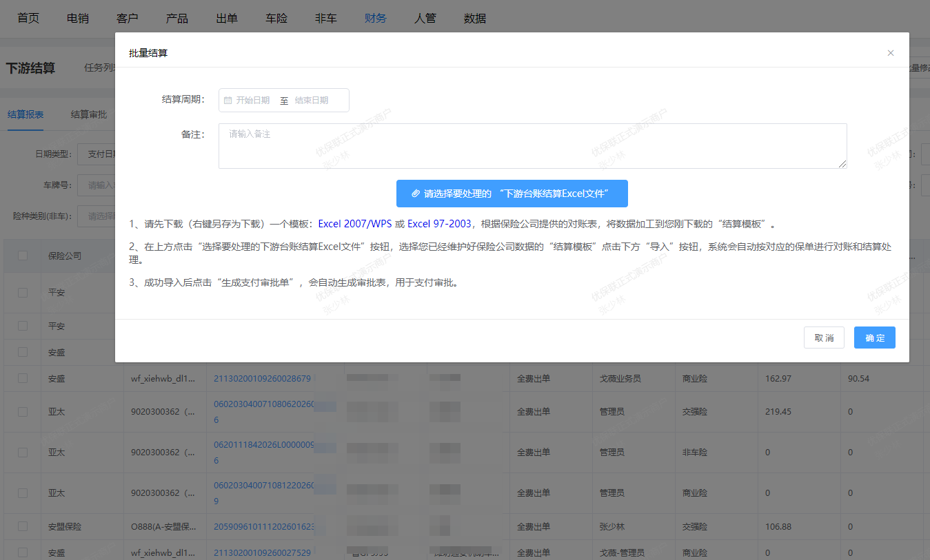Confirm with the 确定 button

click(875, 338)
